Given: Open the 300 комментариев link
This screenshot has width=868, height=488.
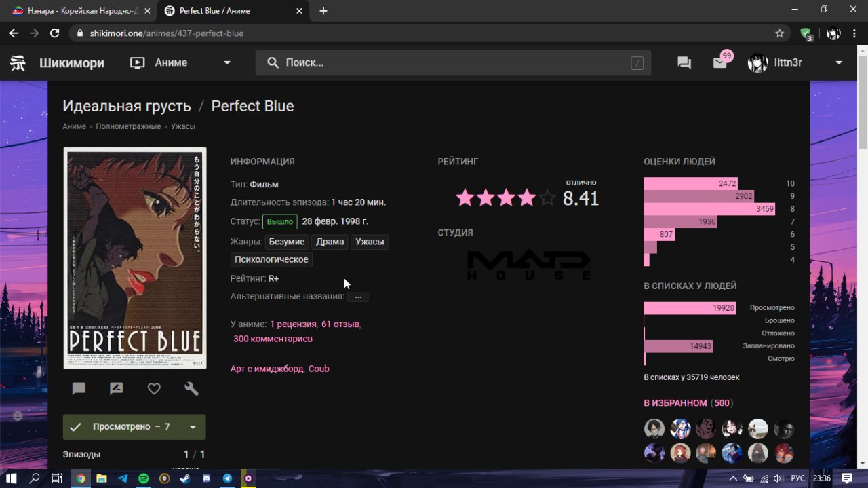Looking at the screenshot, I should [273, 339].
